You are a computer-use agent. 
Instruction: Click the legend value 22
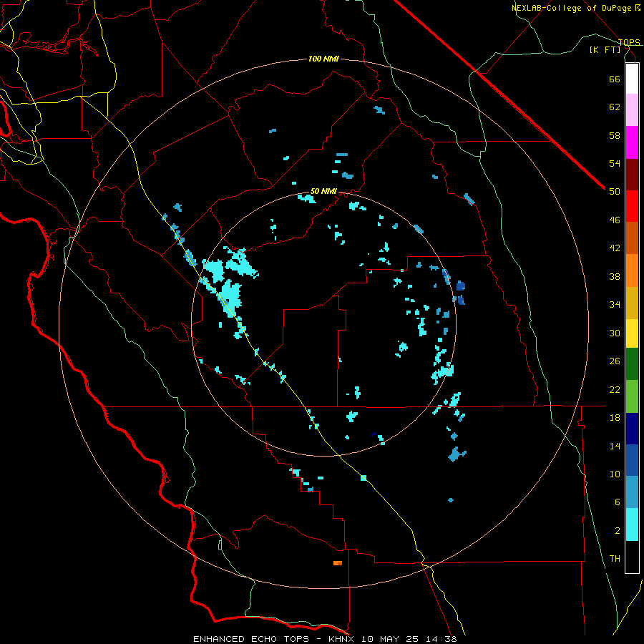(615, 389)
